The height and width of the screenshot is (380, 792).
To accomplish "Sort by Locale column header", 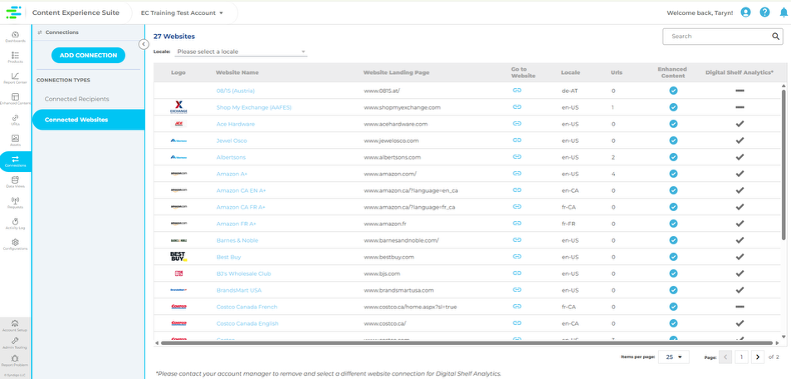I will (570, 73).
